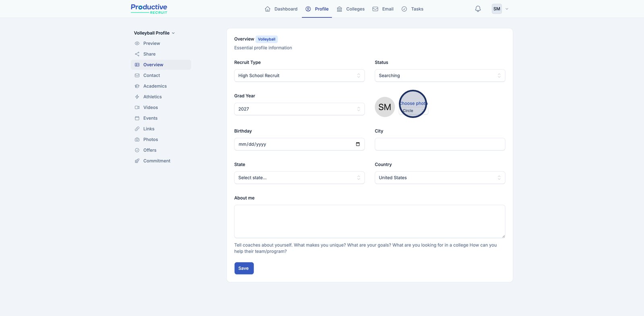Expand the Volleyball Profile sidebar menu
The width and height of the screenshot is (644, 316).
tap(154, 33)
